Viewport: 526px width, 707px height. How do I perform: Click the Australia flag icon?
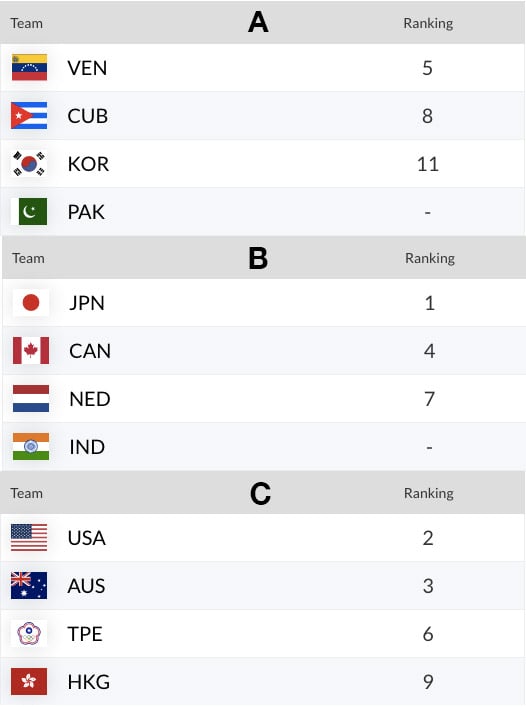[x=29, y=585]
